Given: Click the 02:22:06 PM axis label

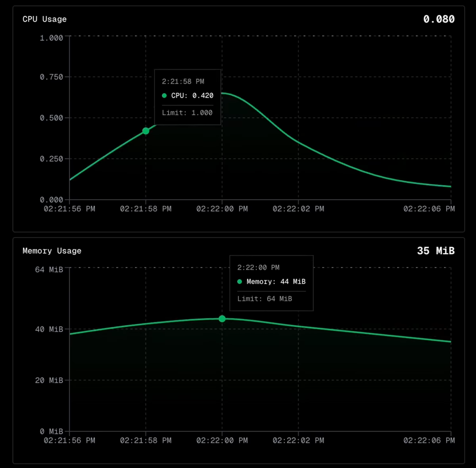Looking at the screenshot, I should click(429, 209).
